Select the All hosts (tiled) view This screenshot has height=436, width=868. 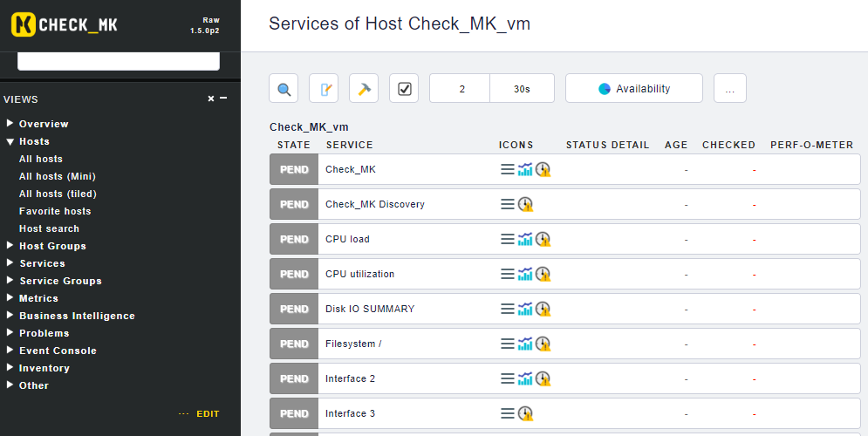click(58, 194)
